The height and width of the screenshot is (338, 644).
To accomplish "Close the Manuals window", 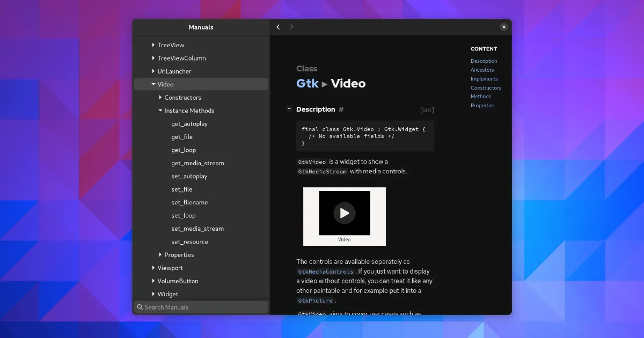I will pyautogui.click(x=503, y=27).
